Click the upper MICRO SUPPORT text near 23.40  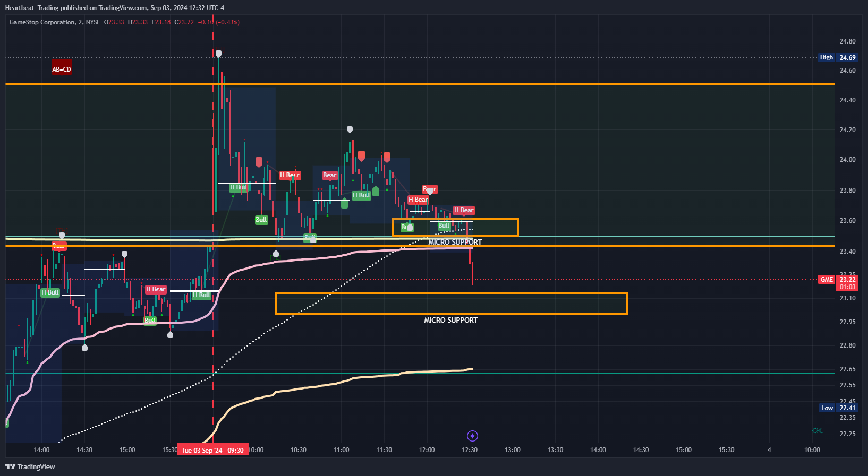pos(455,242)
